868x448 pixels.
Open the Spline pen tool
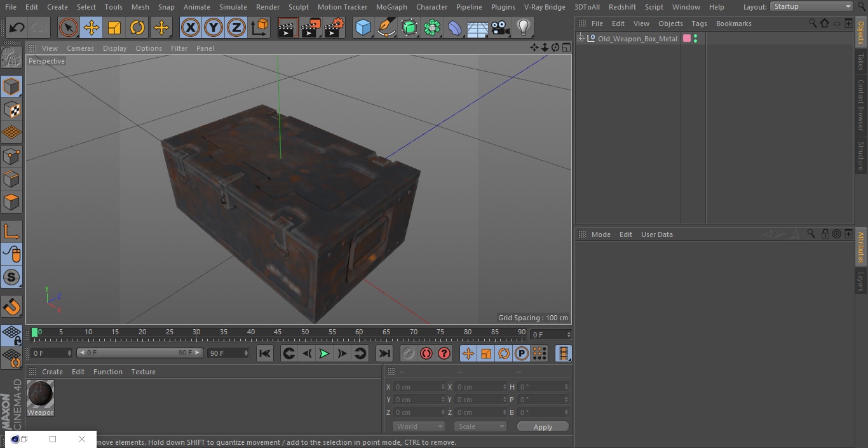point(386,27)
